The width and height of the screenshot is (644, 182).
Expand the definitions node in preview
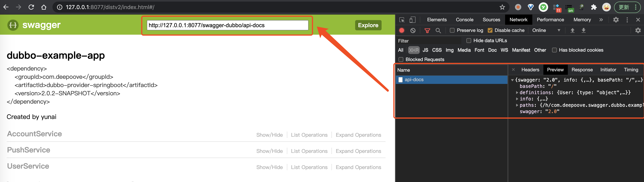(517, 93)
